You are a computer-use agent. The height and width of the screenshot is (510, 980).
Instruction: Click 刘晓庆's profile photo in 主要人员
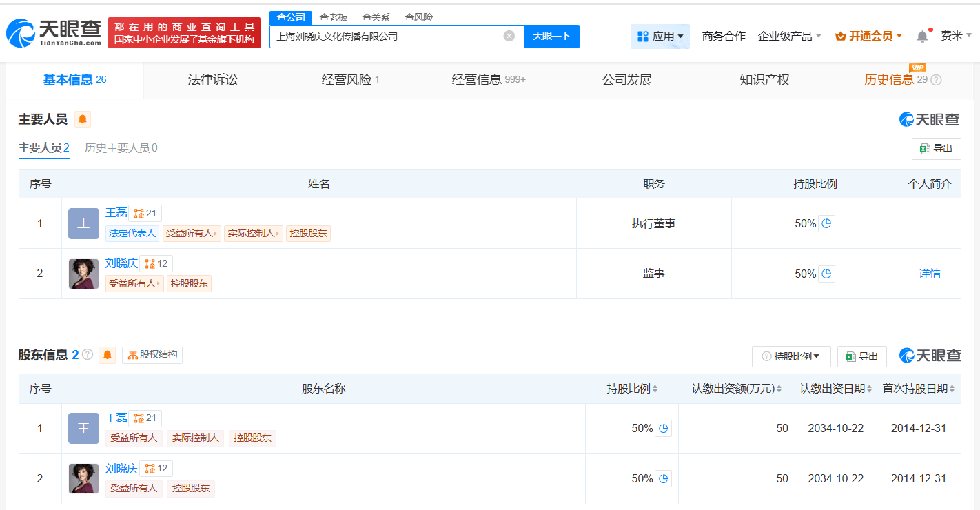click(83, 274)
